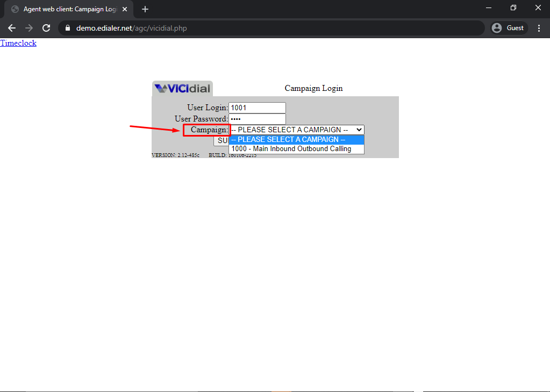Open the Timeclock link

18,43
